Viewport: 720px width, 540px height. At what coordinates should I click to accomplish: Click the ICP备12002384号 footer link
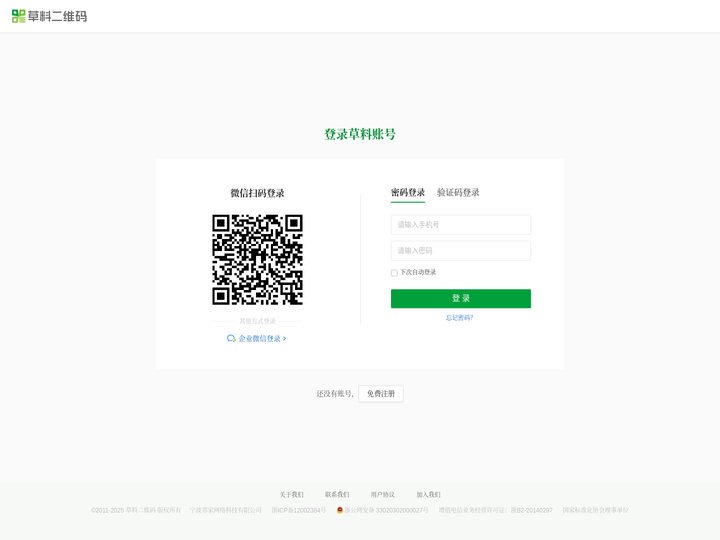coord(298,510)
